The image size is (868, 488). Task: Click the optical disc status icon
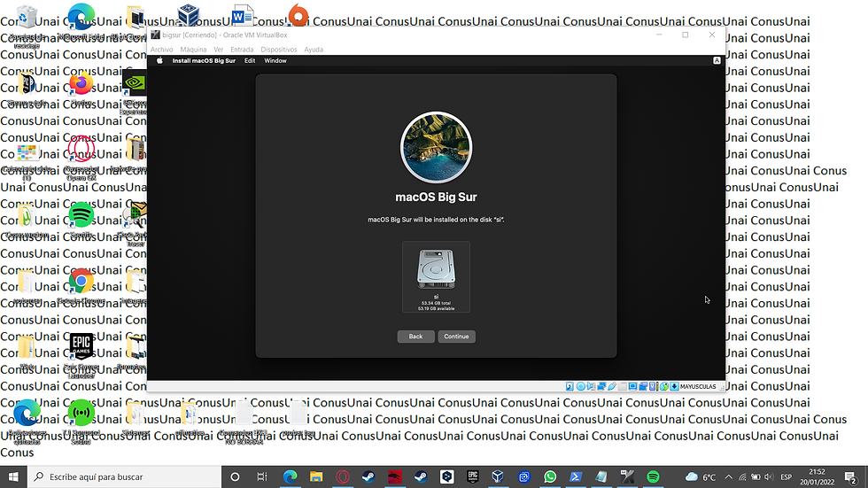coord(581,386)
